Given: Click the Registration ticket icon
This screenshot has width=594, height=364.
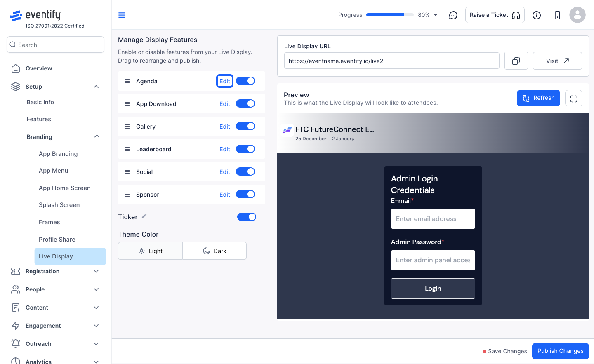Looking at the screenshot, I should click(16, 271).
